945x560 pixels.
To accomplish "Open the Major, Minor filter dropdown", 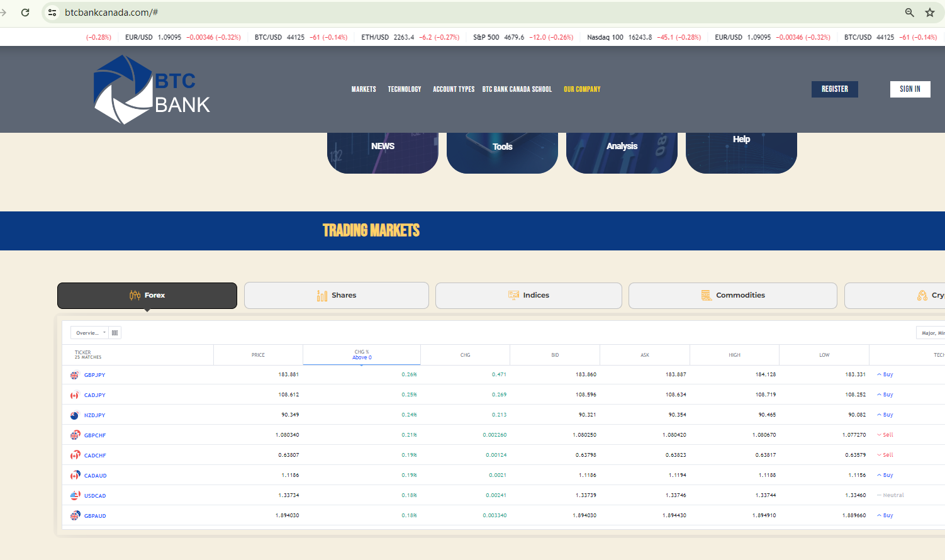I will [x=931, y=333].
